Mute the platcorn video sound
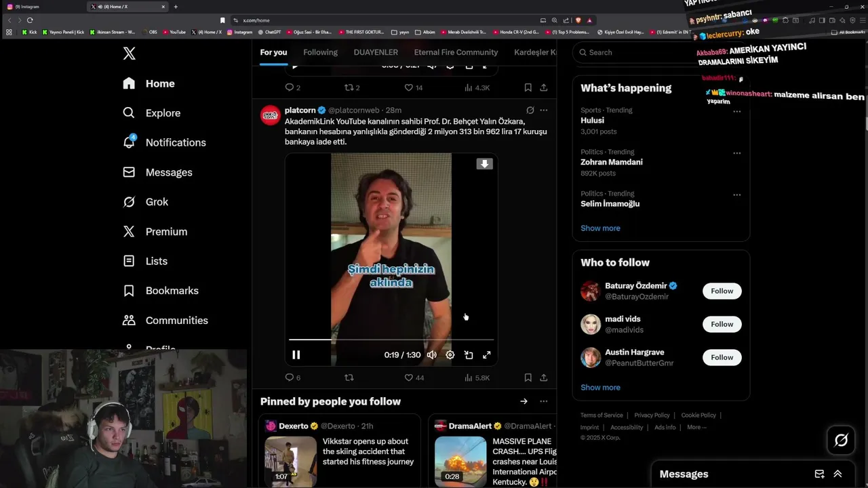 [431, 354]
